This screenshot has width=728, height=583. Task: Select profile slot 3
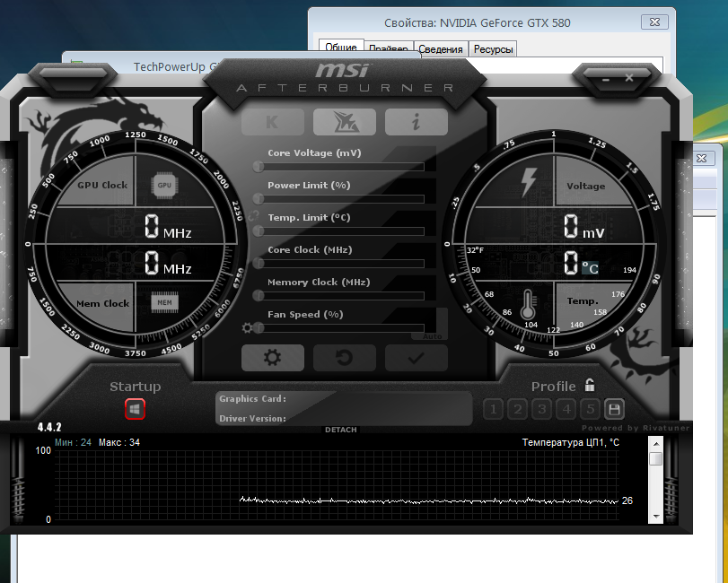pyautogui.click(x=542, y=409)
